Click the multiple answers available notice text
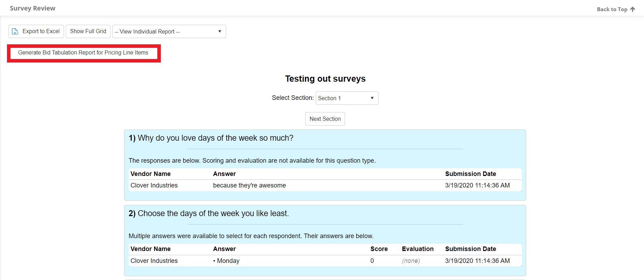Screen dimensions: 644x280 pos(251,236)
